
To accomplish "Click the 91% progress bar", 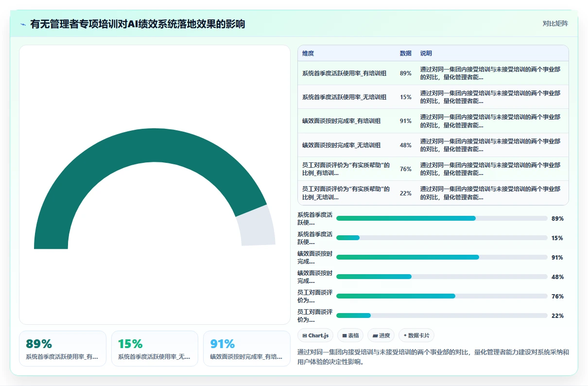I will [x=442, y=257].
